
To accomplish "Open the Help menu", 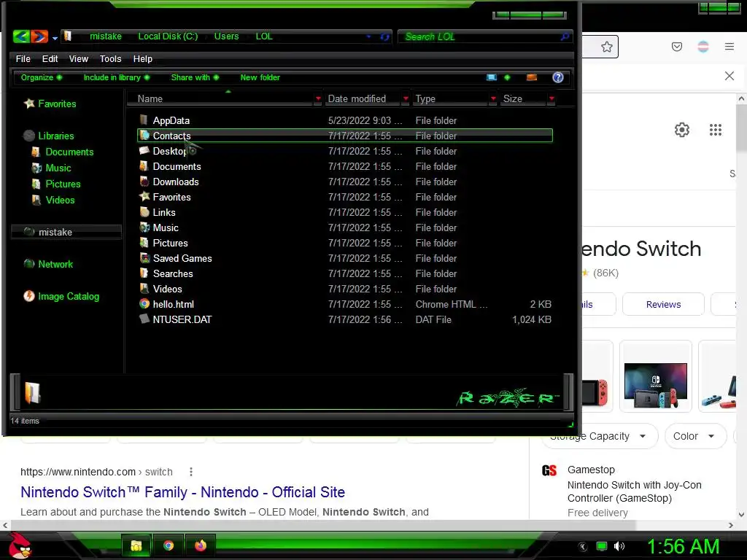I will pyautogui.click(x=142, y=58).
